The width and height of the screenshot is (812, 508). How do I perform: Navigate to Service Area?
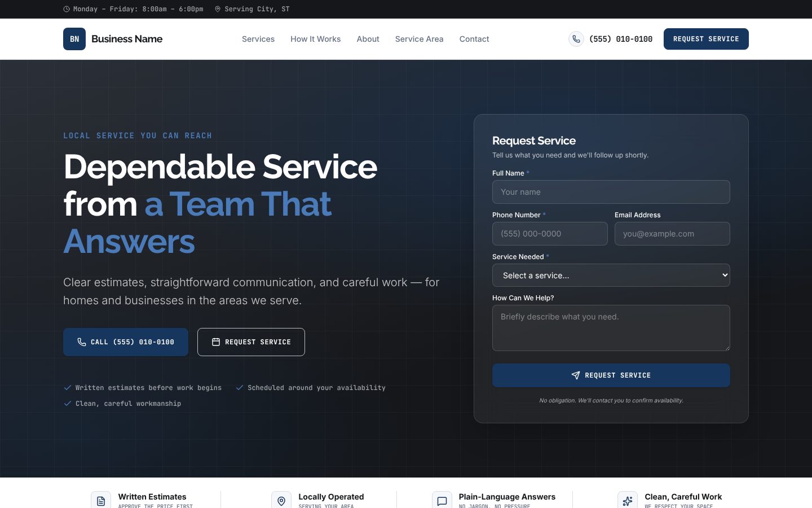420,39
